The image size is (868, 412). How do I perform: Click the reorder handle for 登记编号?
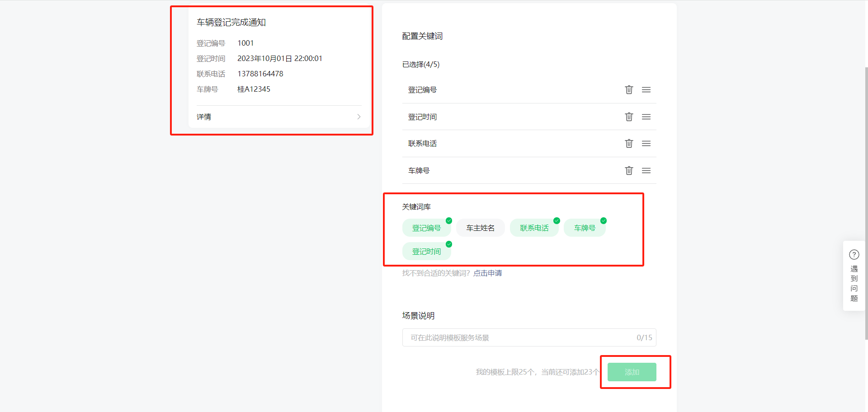coord(646,90)
